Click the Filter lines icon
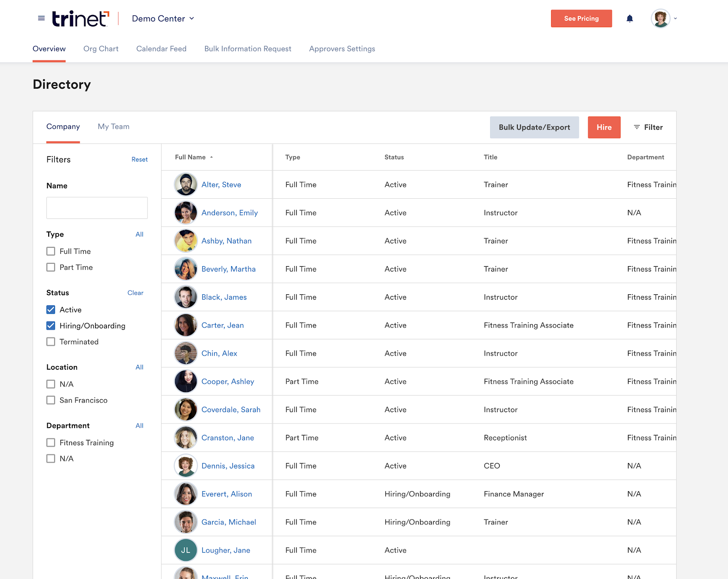728x579 pixels. pyautogui.click(x=637, y=127)
